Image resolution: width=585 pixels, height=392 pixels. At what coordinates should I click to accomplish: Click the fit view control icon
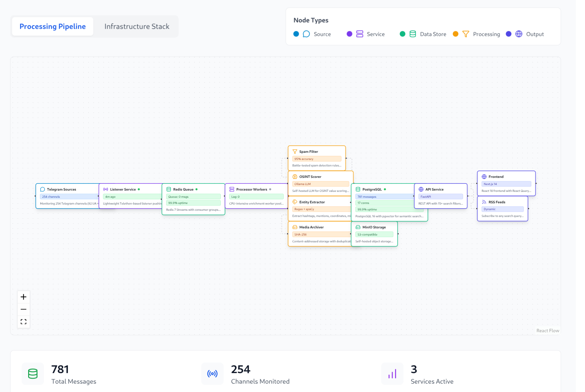(24, 322)
